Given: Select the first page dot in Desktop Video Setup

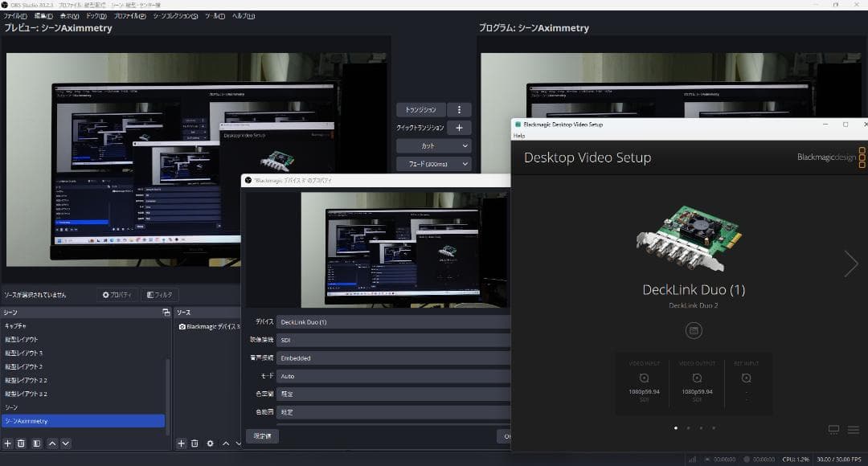Looking at the screenshot, I should (675, 427).
